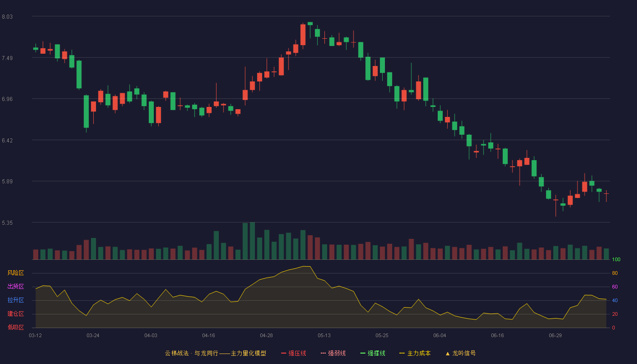Click the 03-12 date label
637x364 pixels.
[x=35, y=335]
